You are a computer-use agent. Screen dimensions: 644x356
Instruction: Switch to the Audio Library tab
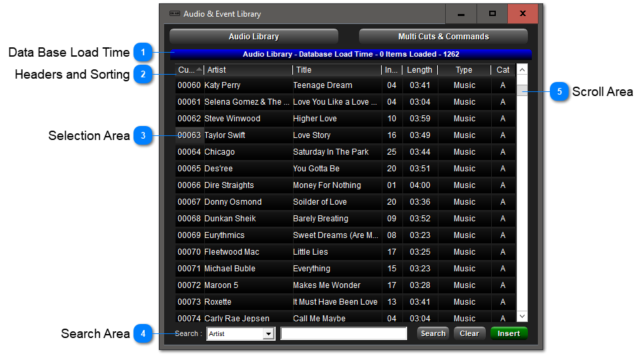[254, 37]
